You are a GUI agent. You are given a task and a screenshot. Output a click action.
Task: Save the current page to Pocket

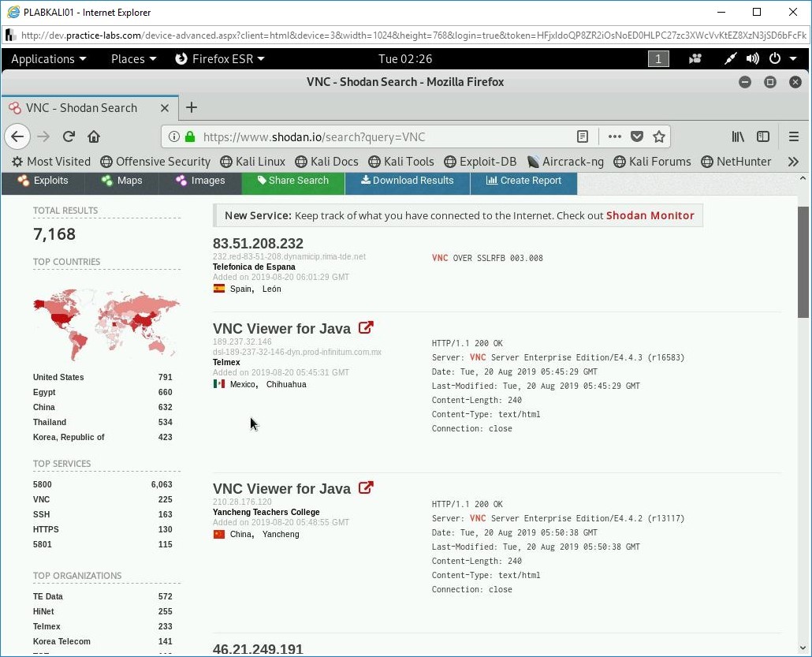pyautogui.click(x=637, y=136)
